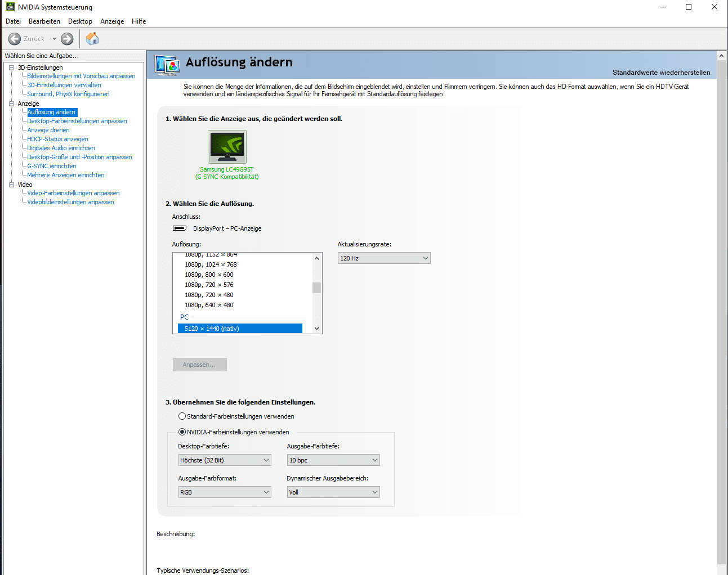The height and width of the screenshot is (575, 728).
Task: Open Bildeinstellungen mit Vorschau anpassen
Action: pyautogui.click(x=81, y=76)
